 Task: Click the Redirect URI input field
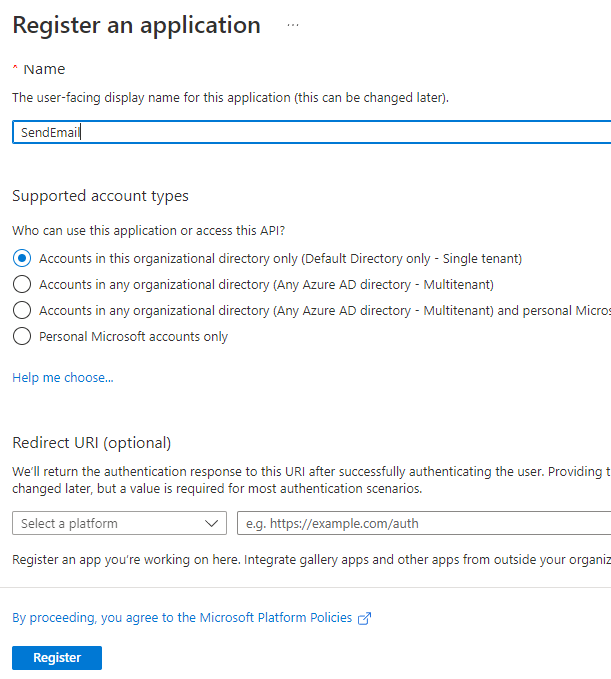424,524
